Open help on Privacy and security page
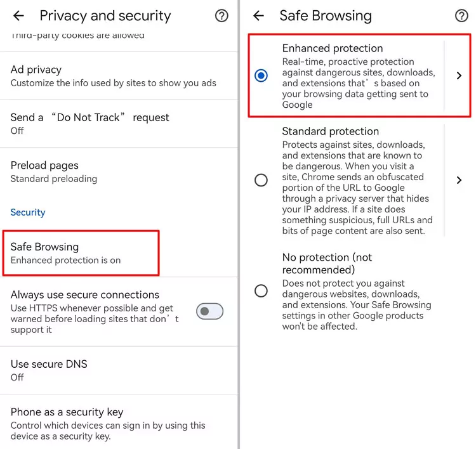 221,16
